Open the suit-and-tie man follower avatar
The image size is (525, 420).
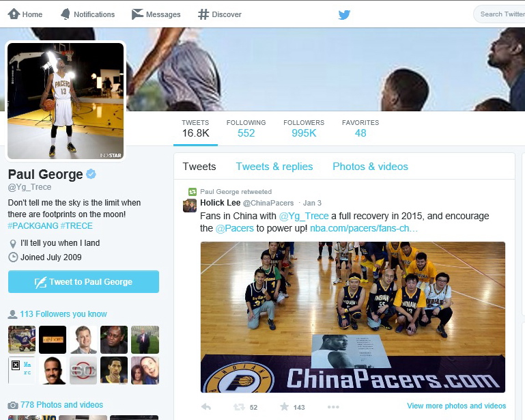(53, 370)
